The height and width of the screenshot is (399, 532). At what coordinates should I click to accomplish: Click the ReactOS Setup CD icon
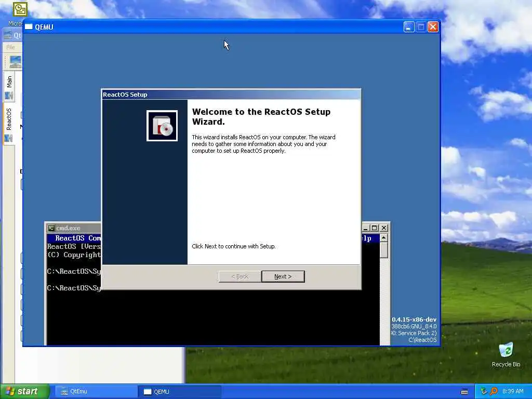tap(162, 126)
